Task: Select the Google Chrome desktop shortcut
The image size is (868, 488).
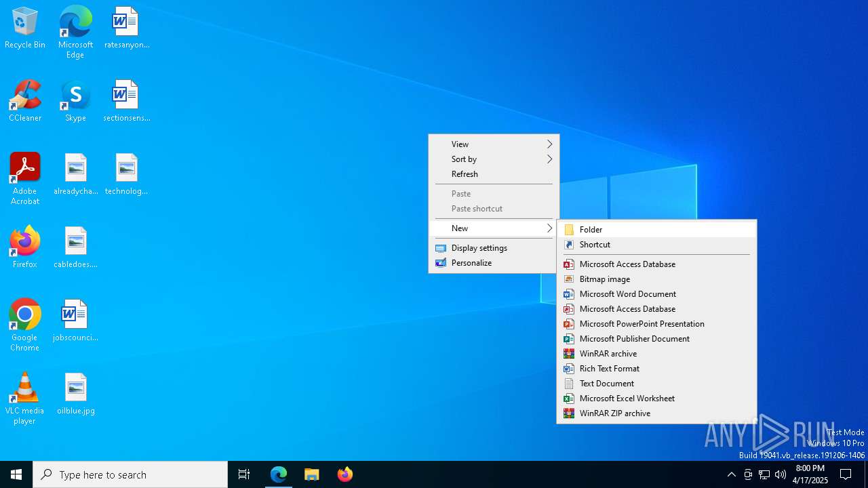Action: point(25,325)
